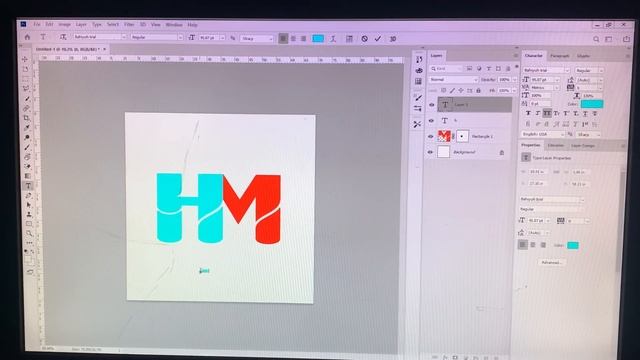The height and width of the screenshot is (360, 640).
Task: Open the Layer menu
Action: pyautogui.click(x=81, y=24)
